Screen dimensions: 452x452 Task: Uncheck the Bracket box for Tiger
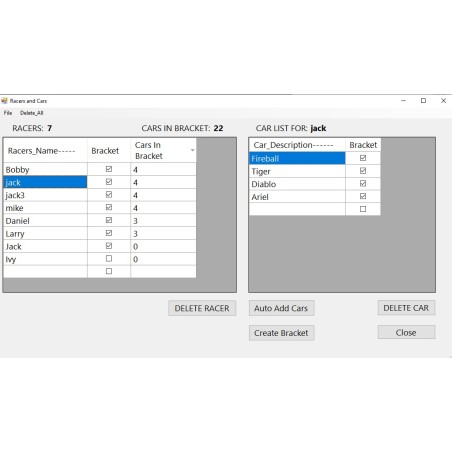363,171
